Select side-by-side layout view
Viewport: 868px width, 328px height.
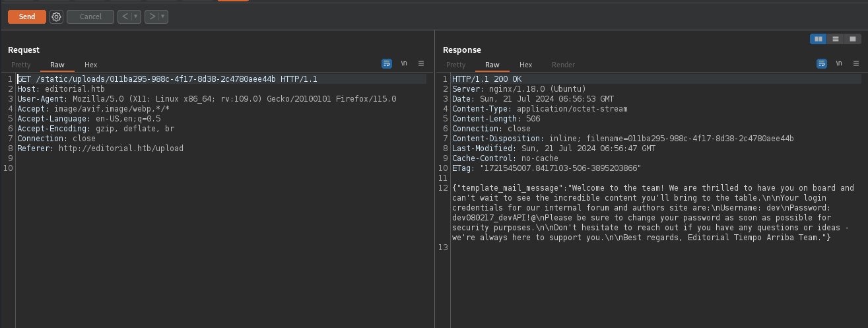pyautogui.click(x=818, y=39)
